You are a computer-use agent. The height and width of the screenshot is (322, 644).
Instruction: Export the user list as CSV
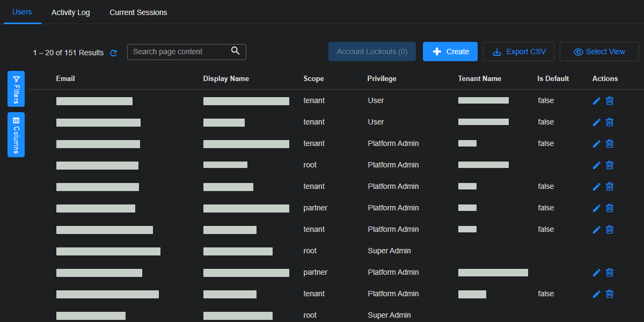[x=518, y=52]
